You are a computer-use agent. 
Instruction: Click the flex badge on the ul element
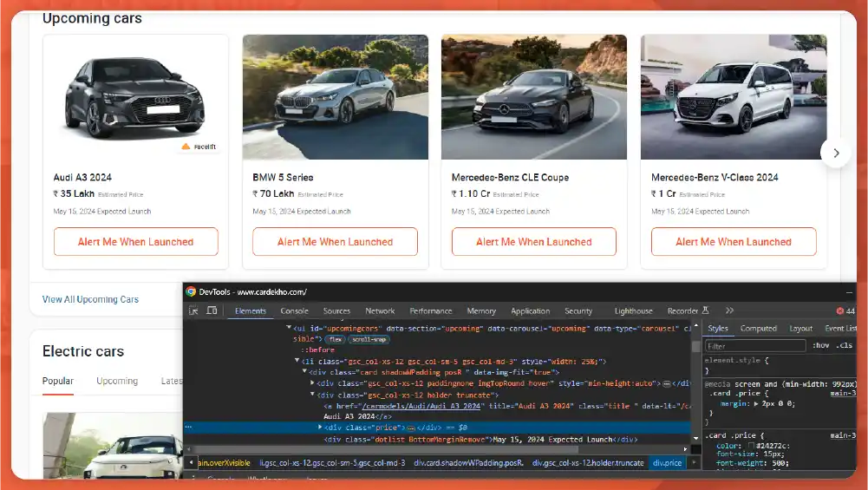pos(336,339)
